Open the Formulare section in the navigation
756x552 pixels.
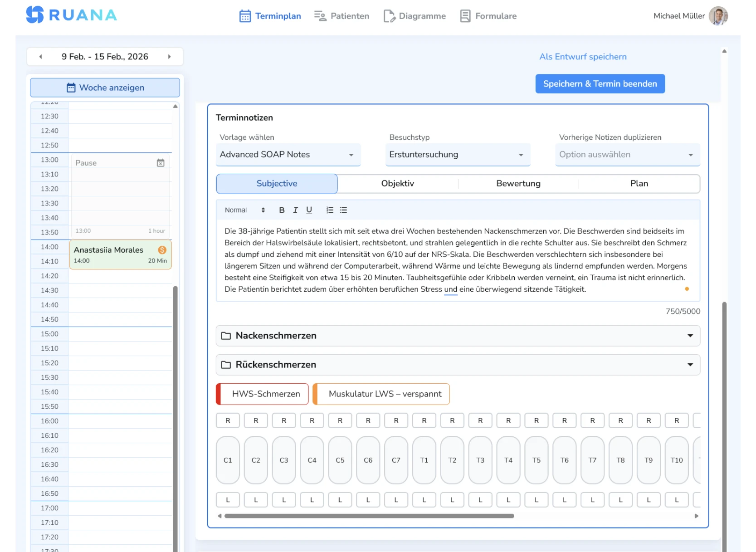point(488,16)
